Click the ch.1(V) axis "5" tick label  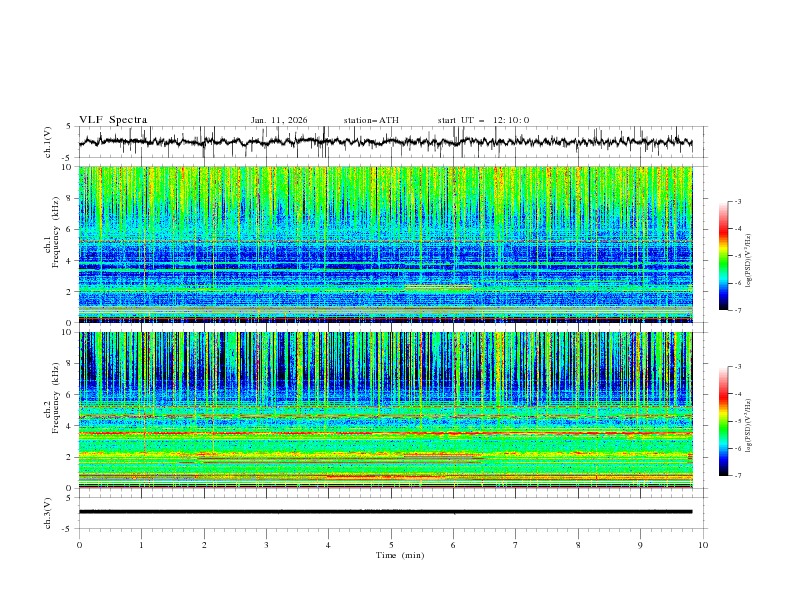click(69, 127)
